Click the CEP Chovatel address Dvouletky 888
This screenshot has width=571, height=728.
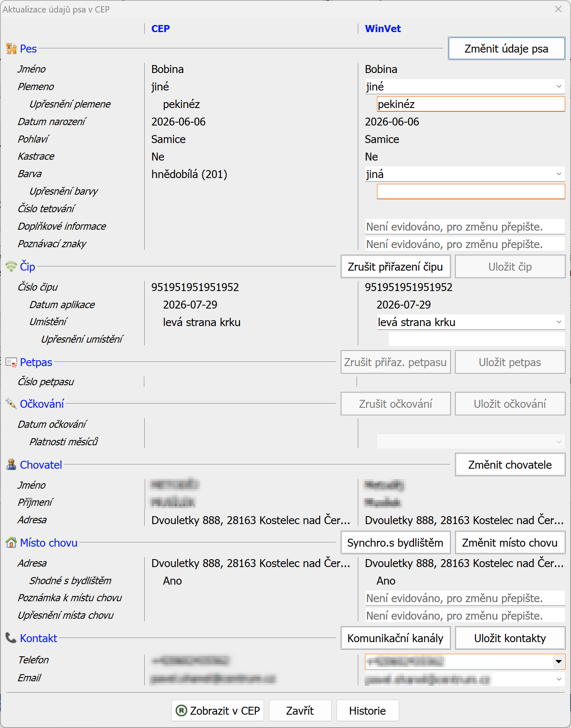pyautogui.click(x=251, y=520)
